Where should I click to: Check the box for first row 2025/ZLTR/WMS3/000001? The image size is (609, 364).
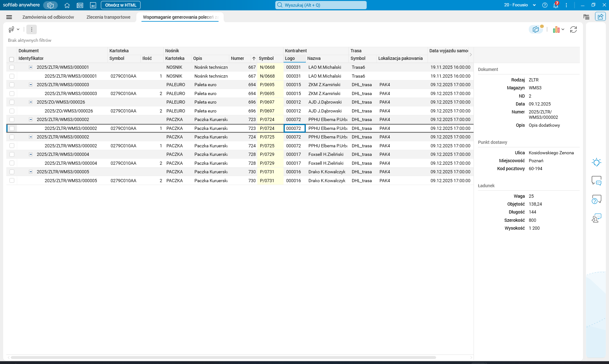click(12, 67)
